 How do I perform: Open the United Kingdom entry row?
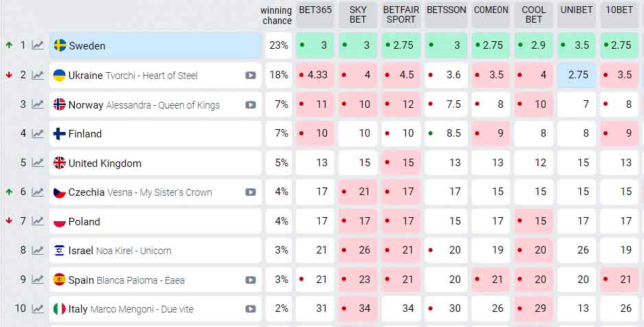(x=155, y=163)
